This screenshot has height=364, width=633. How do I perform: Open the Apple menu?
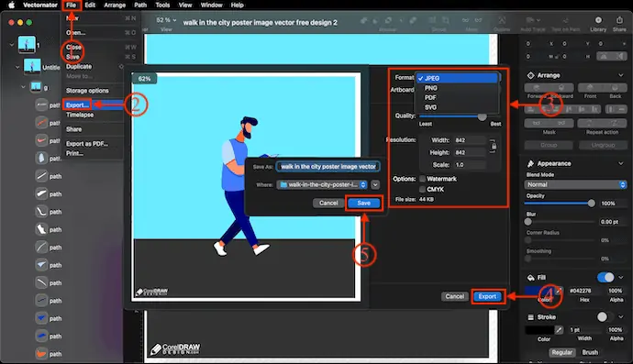[x=11, y=5]
